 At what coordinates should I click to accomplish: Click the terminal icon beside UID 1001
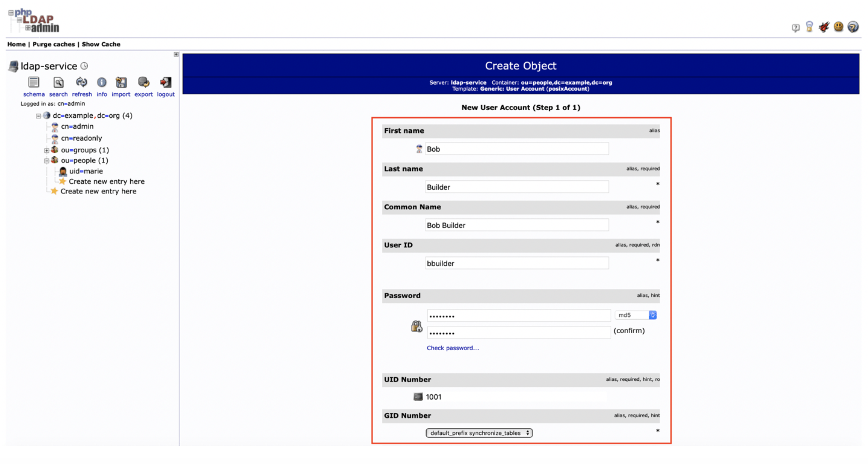(418, 396)
